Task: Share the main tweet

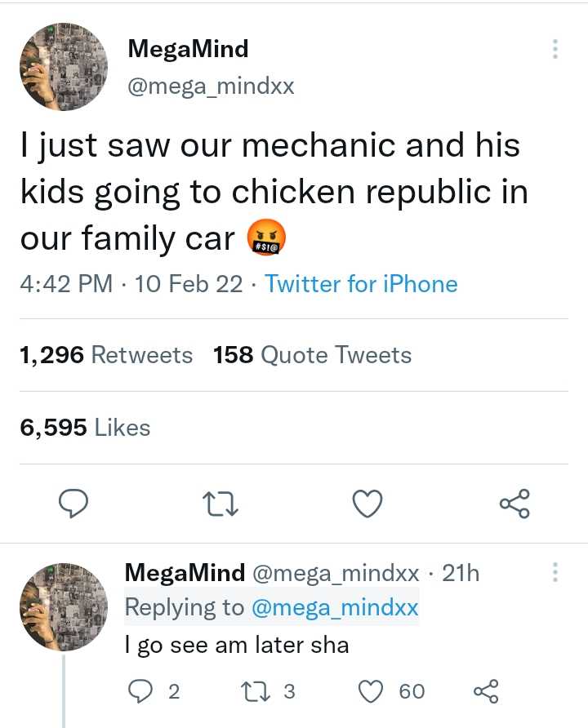Action: [514, 504]
